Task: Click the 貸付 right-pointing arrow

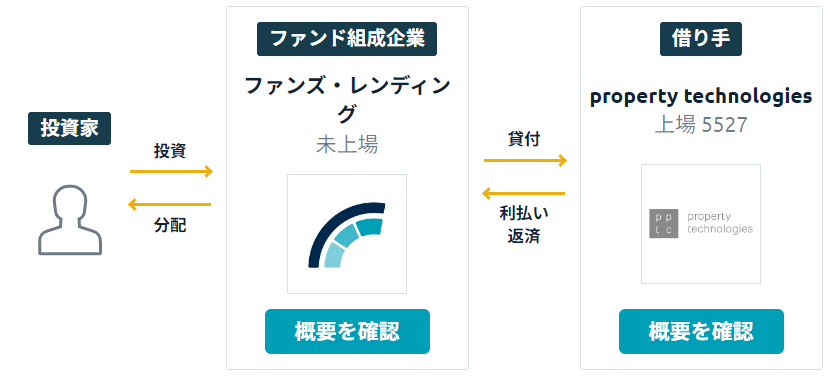Action: tap(525, 160)
